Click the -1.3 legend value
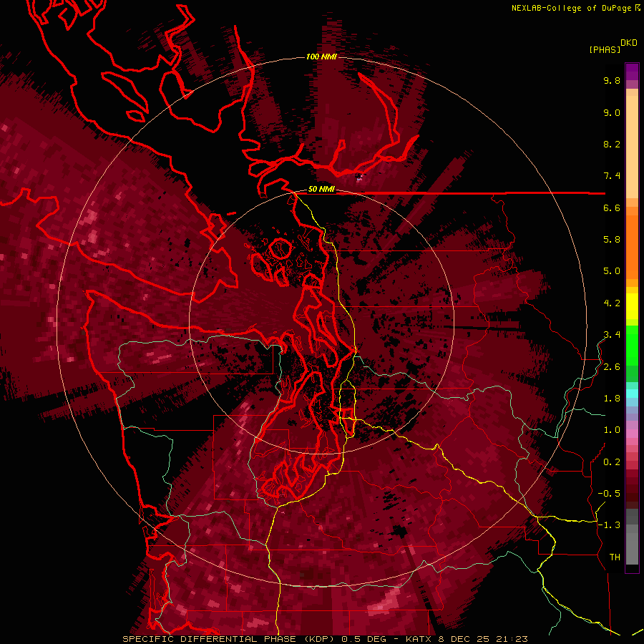This screenshot has width=644, height=644. point(610,525)
